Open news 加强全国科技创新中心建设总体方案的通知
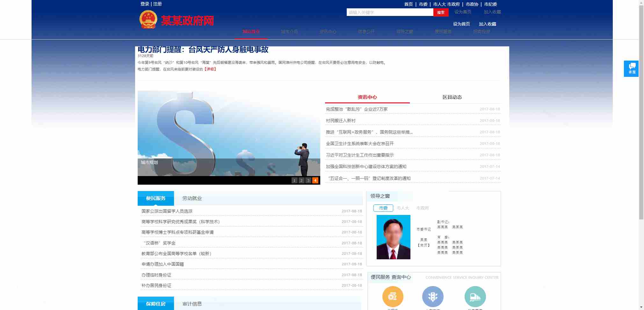Viewport: 644px width, 310px height. coord(366,166)
